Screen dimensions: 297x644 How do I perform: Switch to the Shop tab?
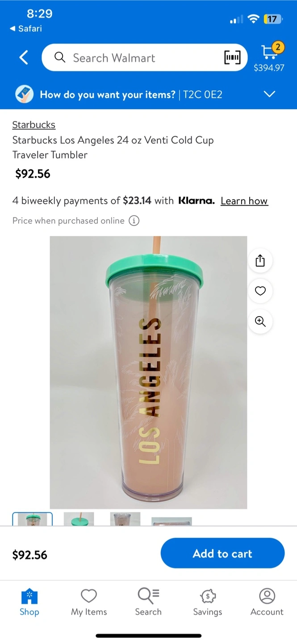[29, 602]
